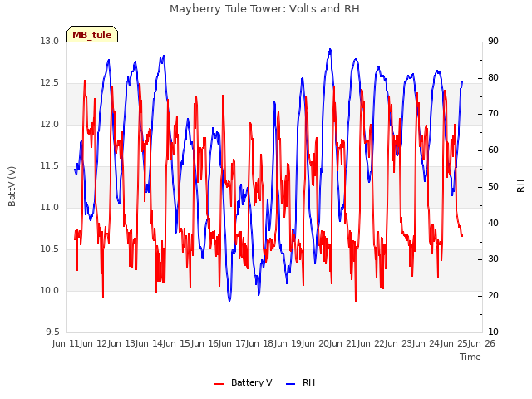This screenshot has width=532, height=399.
Task: Click the red Battery V legend swatch
Action: pos(219,384)
